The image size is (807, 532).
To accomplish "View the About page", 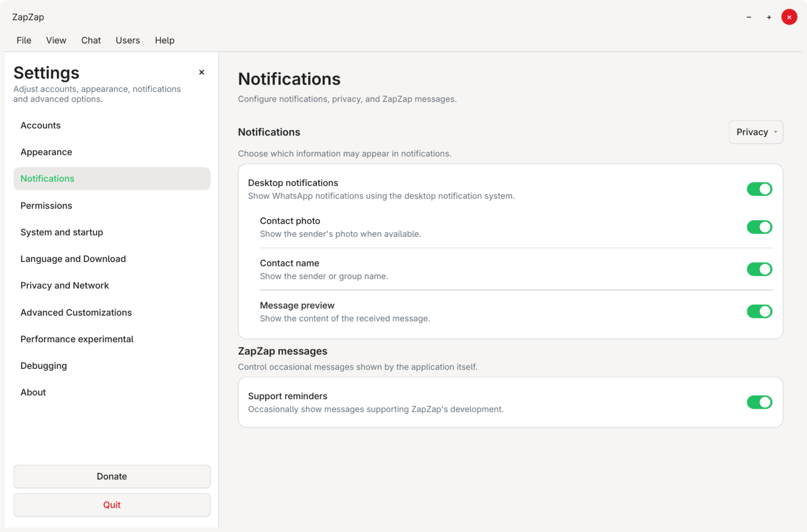I will [112, 392].
